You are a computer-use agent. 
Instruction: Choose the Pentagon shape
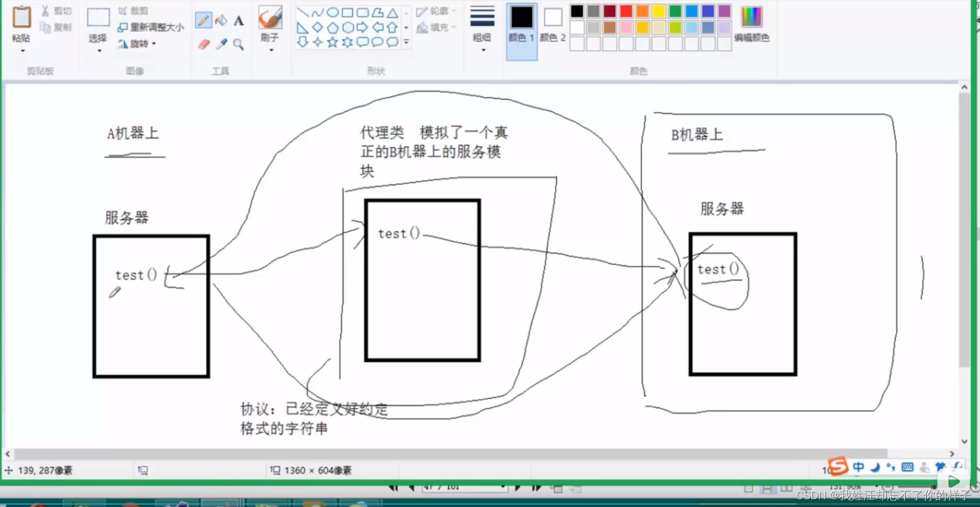[x=333, y=28]
